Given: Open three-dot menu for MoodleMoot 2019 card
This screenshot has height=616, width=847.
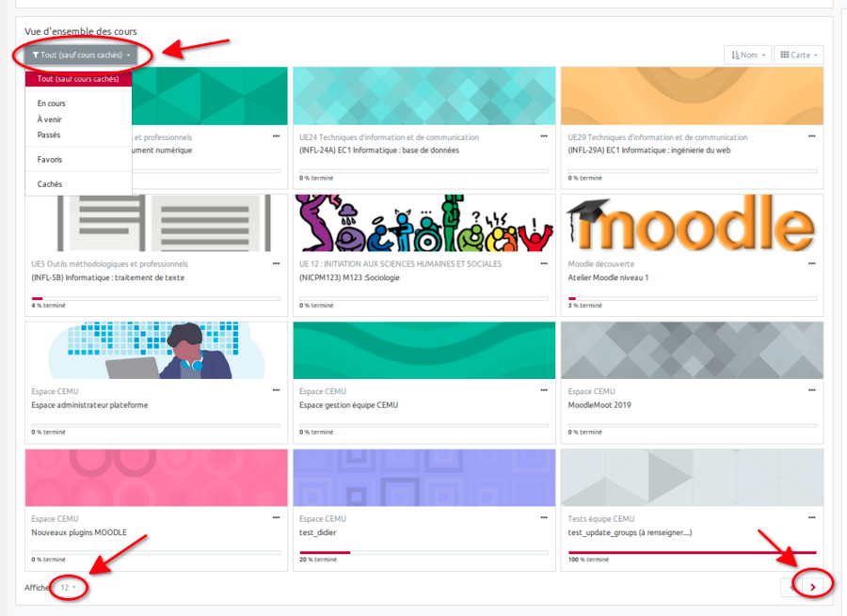Looking at the screenshot, I should click(x=812, y=390).
